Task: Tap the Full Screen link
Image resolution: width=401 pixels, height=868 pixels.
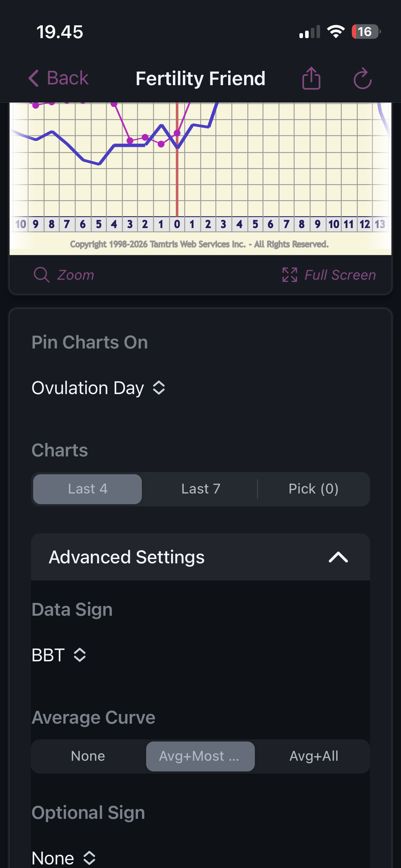Action: pyautogui.click(x=340, y=275)
